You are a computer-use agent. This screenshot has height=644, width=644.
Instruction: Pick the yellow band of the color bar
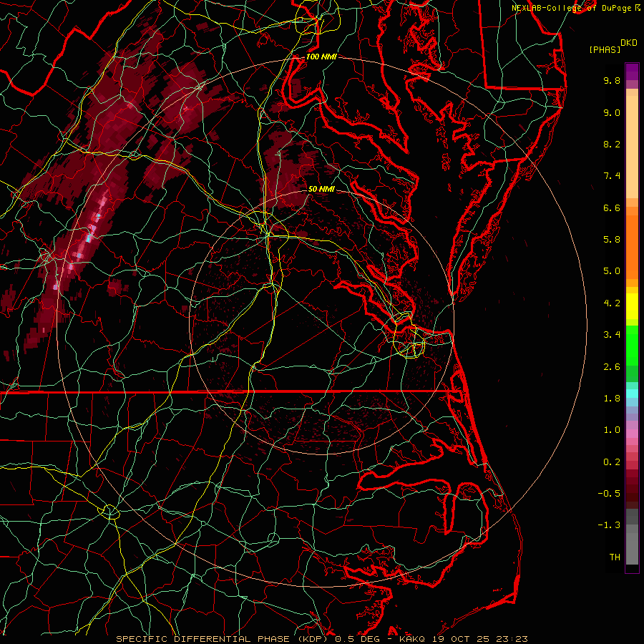[632, 306]
